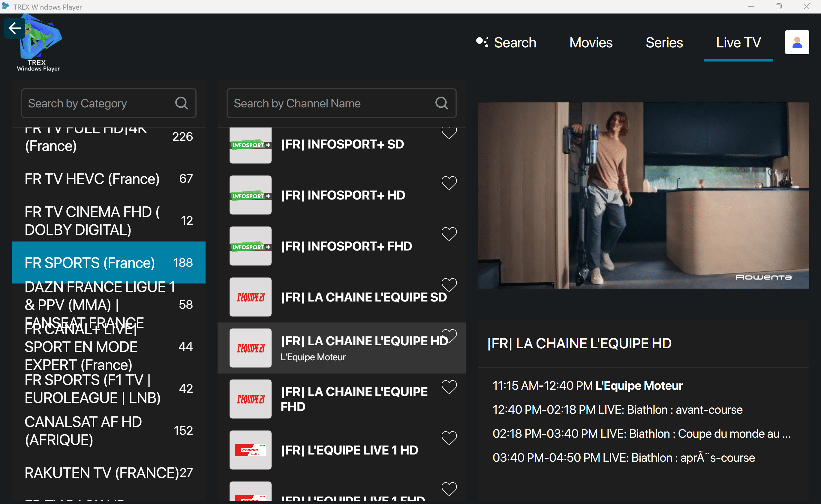Click the Search icon in top navigation
The width and height of the screenshot is (821, 504).
pos(482,42)
